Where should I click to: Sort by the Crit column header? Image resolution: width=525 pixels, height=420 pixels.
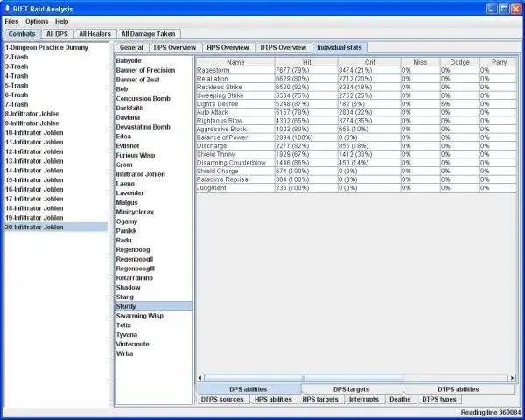tap(369, 62)
